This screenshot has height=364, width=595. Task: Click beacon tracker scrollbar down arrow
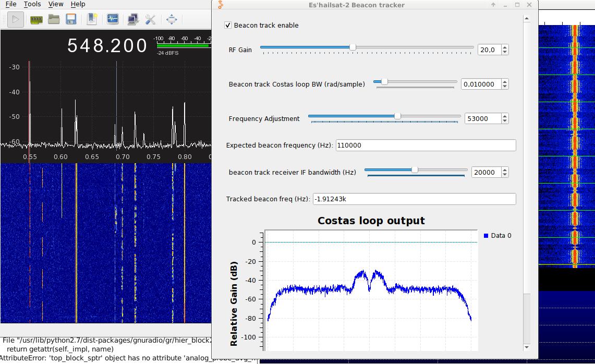[526, 347]
